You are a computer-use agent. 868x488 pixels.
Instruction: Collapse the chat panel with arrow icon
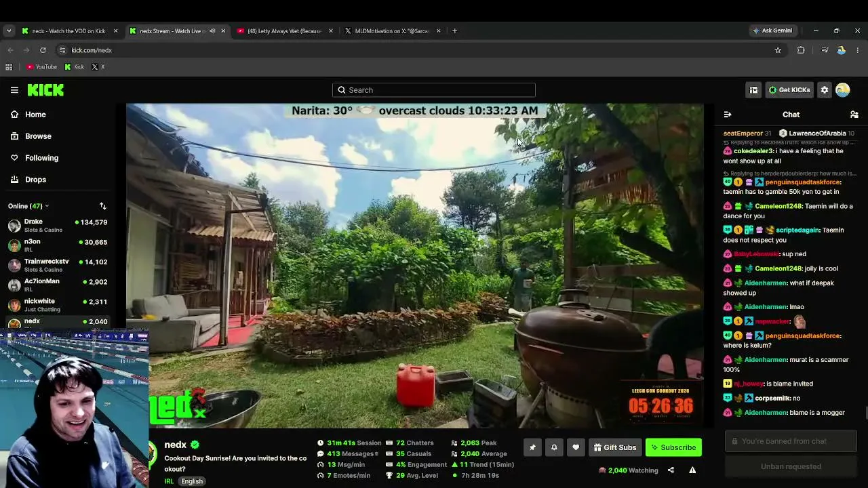point(728,115)
